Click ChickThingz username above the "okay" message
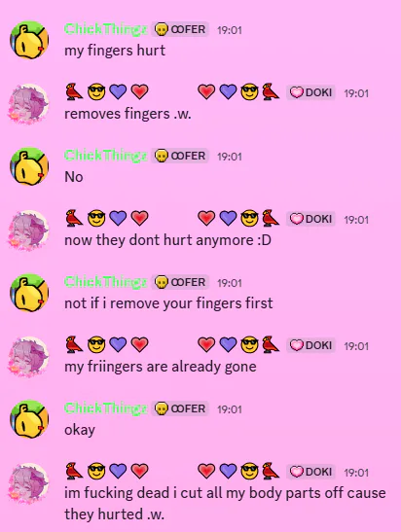This screenshot has height=532, width=401. 106,408
